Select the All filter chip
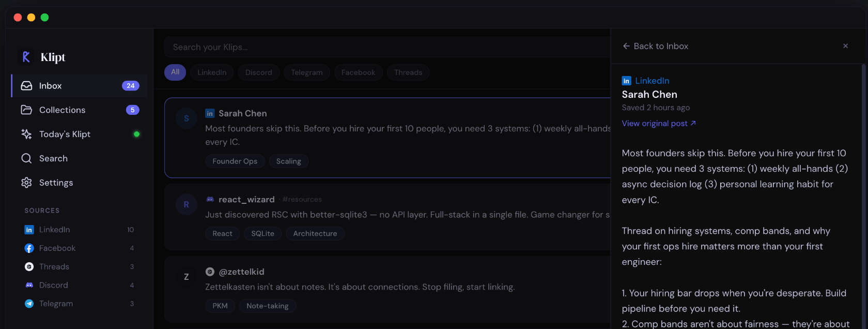Viewport: 868px width, 329px height. (175, 72)
